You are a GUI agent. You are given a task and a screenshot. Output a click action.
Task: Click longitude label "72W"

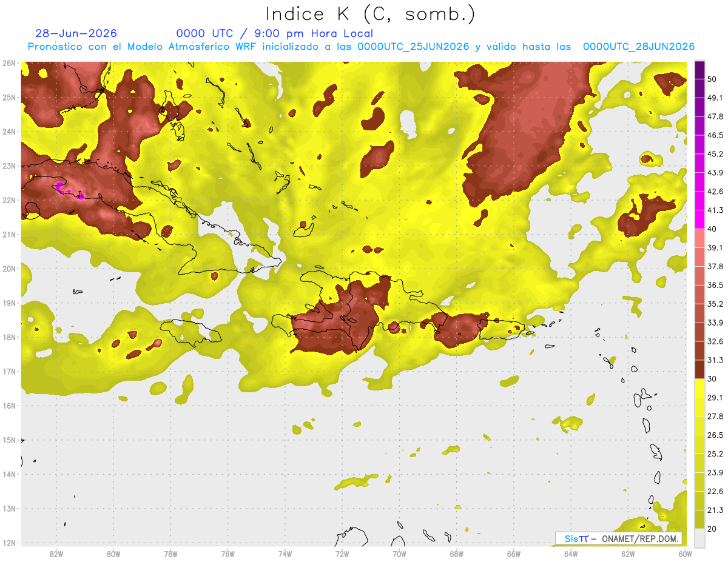342,554
